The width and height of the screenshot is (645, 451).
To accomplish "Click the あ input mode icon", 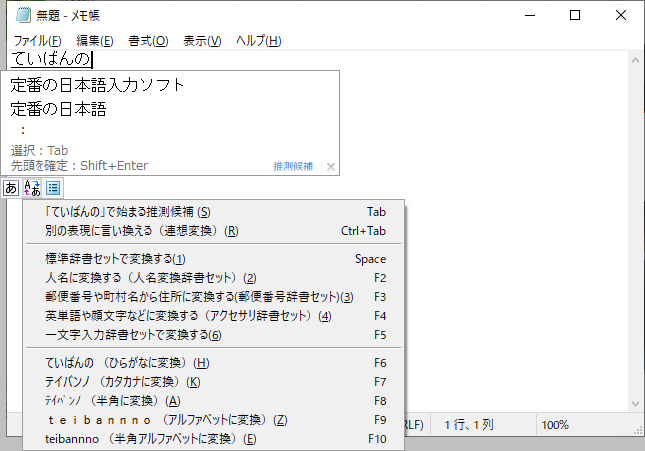I will point(11,188).
